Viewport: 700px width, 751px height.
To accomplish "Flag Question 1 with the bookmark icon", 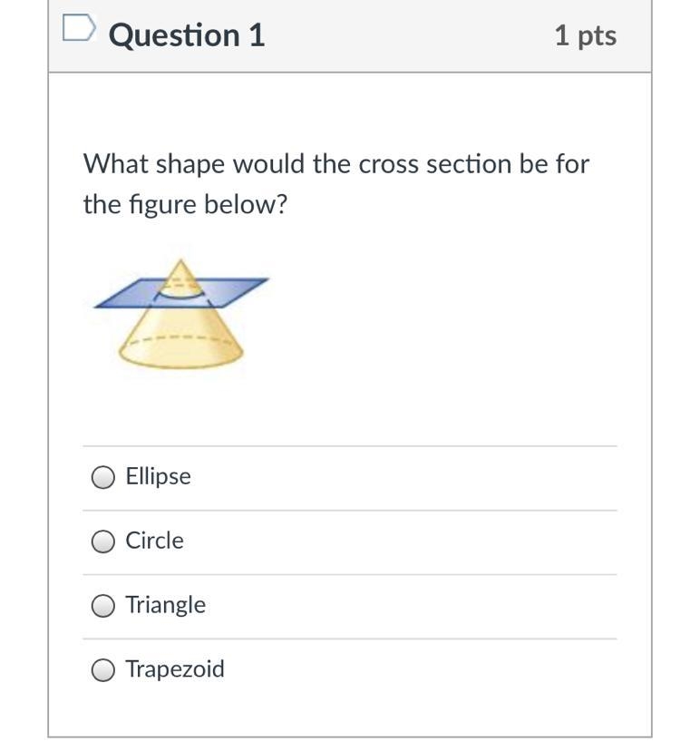I will pyautogui.click(x=79, y=28).
